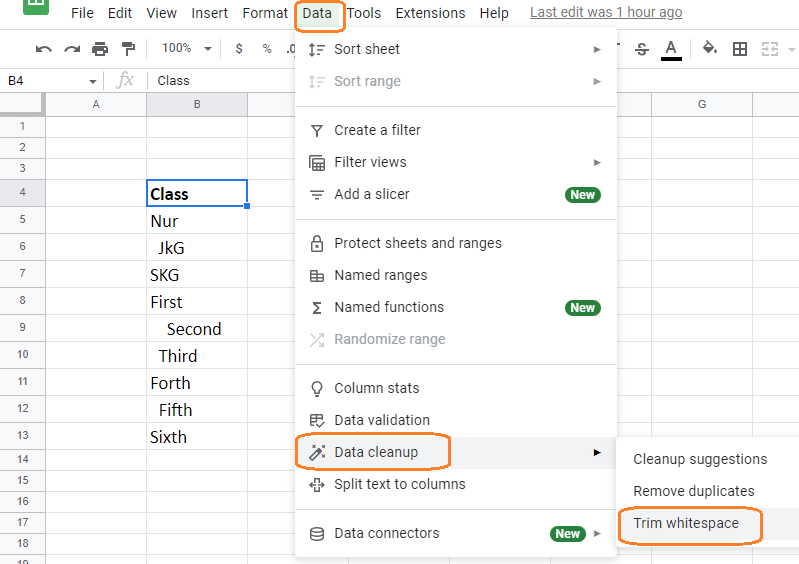This screenshot has width=799, height=564.
Task: Close the open Data menu
Action: click(317, 13)
